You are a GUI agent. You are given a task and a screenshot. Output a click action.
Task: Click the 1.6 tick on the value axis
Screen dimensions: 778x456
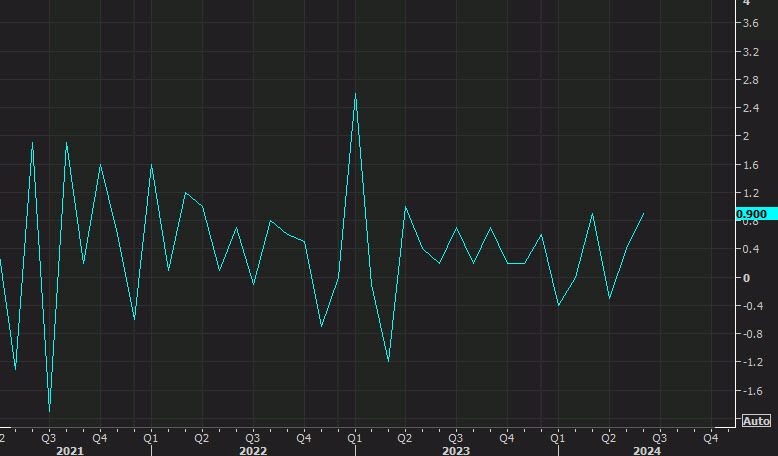point(746,164)
